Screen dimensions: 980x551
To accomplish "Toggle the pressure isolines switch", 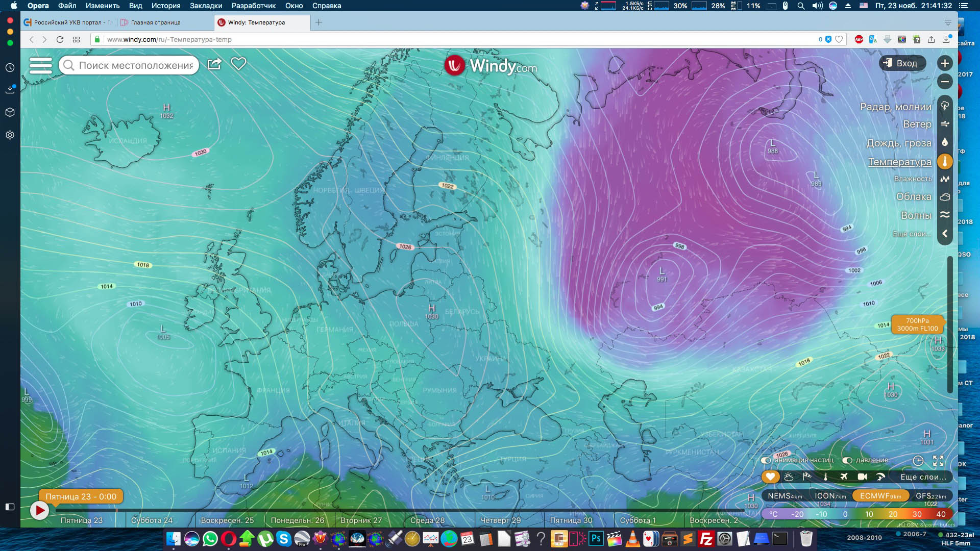I will pyautogui.click(x=847, y=460).
